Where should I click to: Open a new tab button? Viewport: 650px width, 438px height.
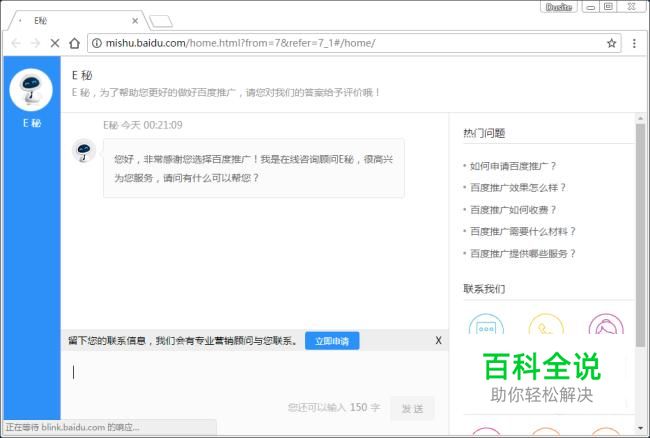click(161, 21)
